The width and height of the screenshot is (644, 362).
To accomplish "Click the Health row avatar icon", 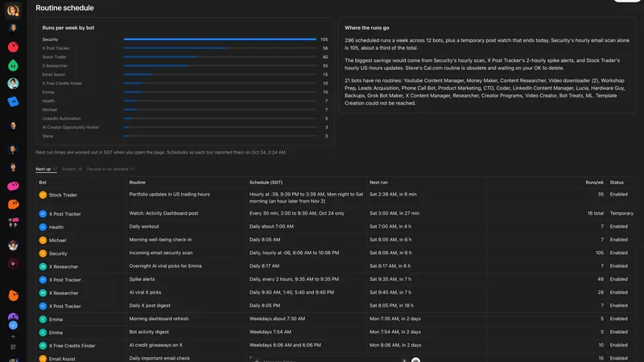I will tap(43, 227).
